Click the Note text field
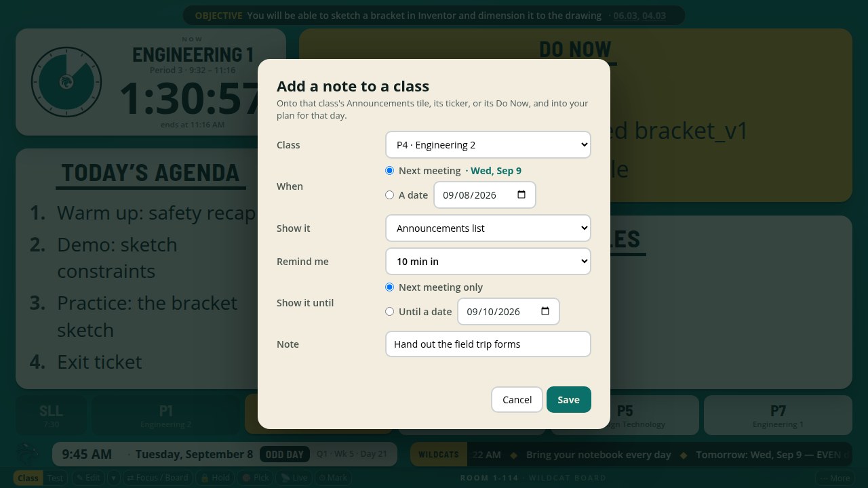Image resolution: width=868 pixels, height=488 pixels. (488, 344)
